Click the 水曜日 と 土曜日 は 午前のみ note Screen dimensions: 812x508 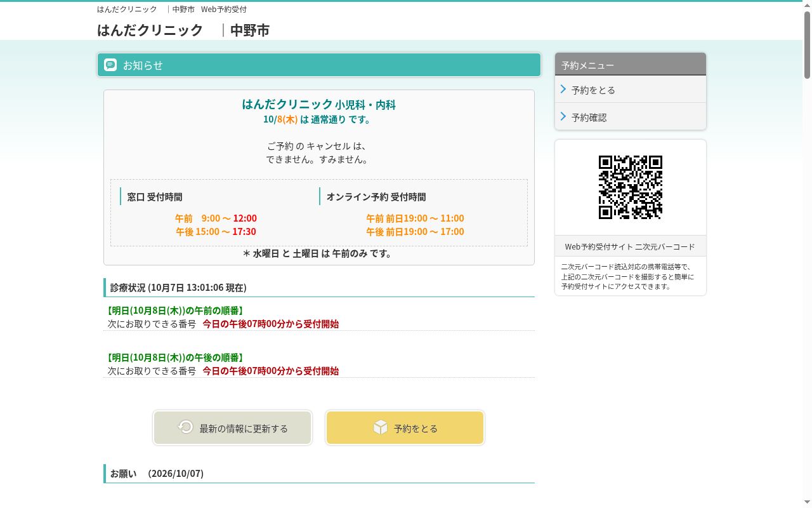(318, 253)
